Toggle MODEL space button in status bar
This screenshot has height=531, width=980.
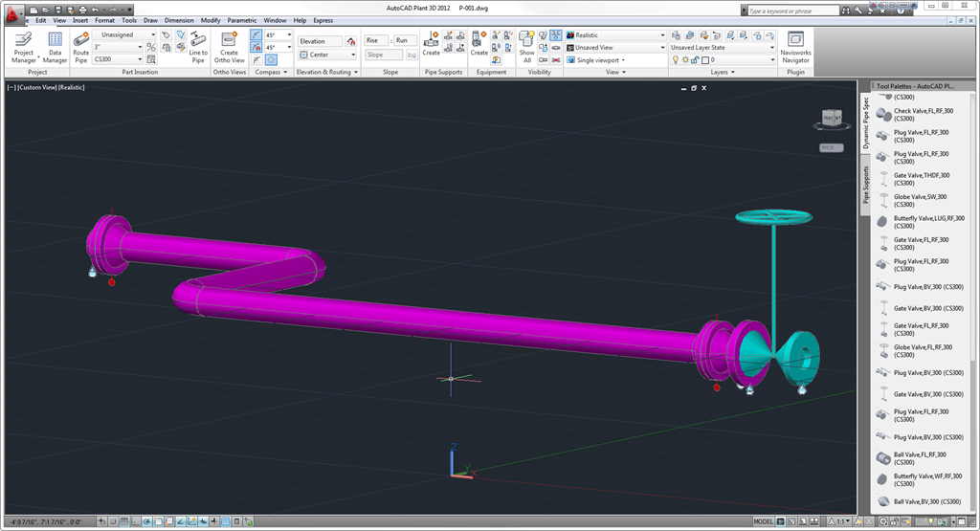coord(763,521)
